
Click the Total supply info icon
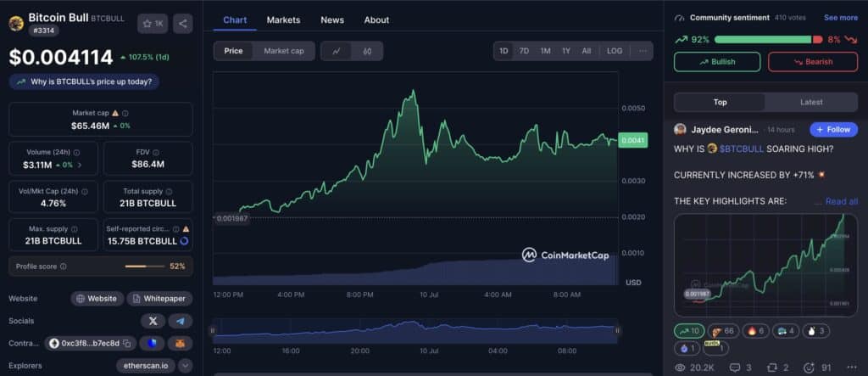click(169, 191)
